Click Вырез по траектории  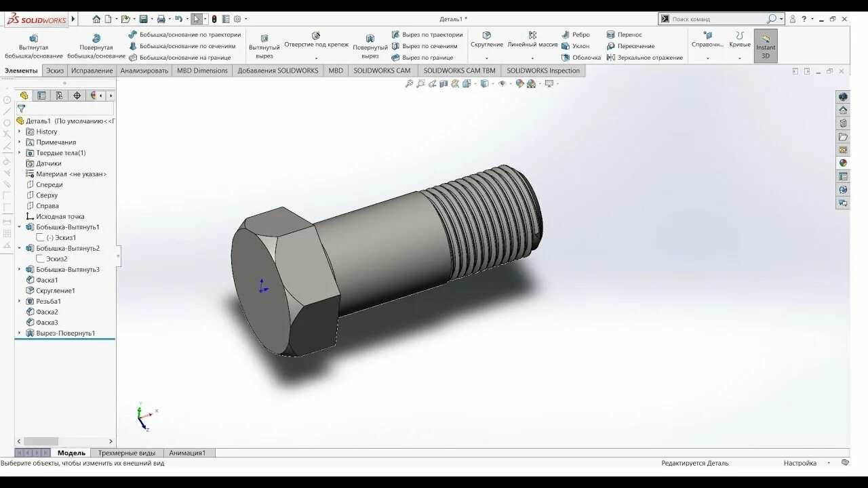pos(427,35)
